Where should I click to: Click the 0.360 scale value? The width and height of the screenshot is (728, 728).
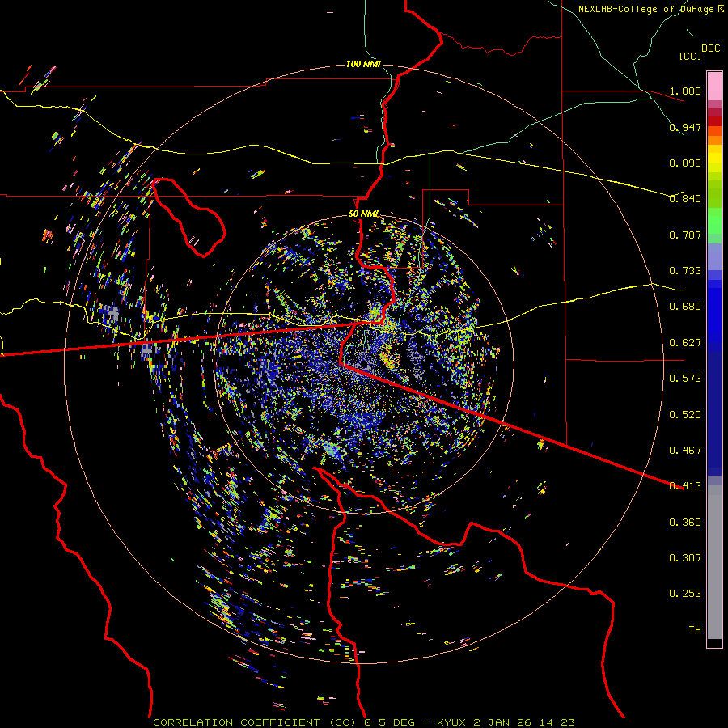click(x=685, y=523)
